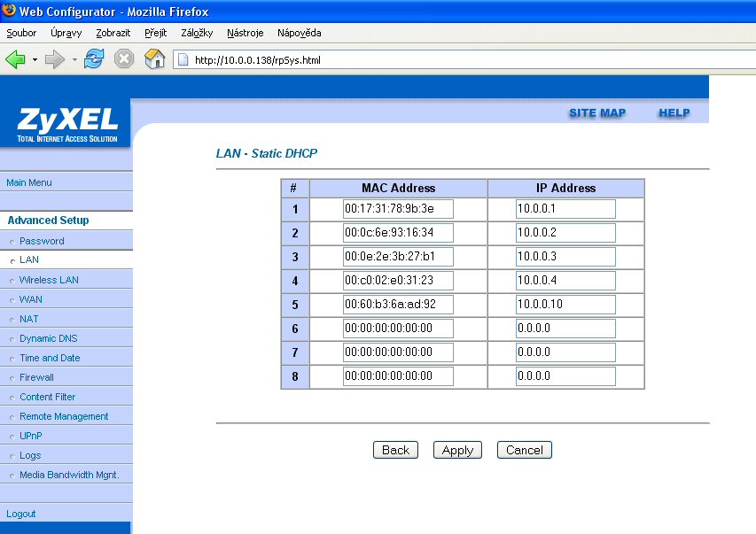
Task: Open the Back button history dropdown arrow
Action: [x=35, y=60]
